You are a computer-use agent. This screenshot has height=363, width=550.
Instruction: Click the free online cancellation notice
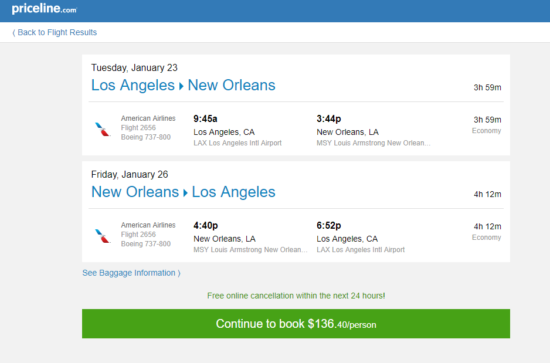296,296
